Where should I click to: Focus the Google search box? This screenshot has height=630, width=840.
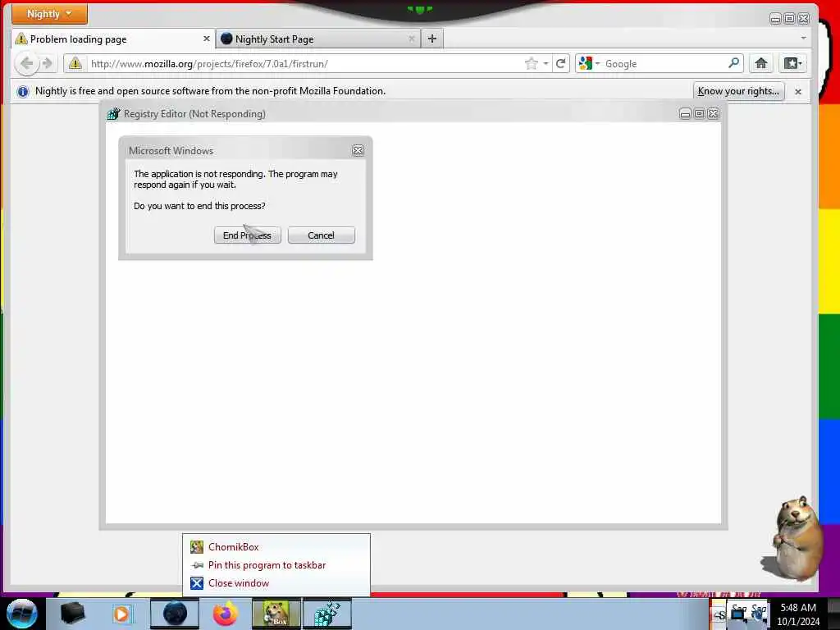[x=664, y=64]
